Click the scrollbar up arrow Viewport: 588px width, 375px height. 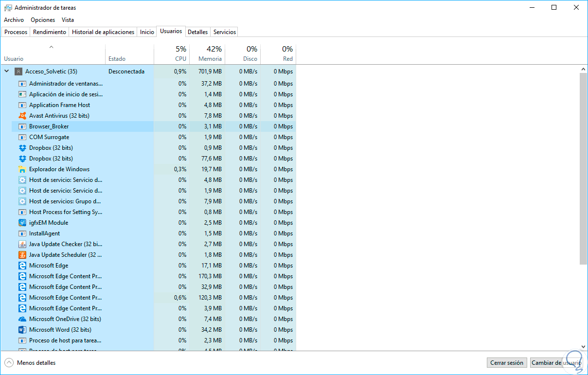click(584, 69)
